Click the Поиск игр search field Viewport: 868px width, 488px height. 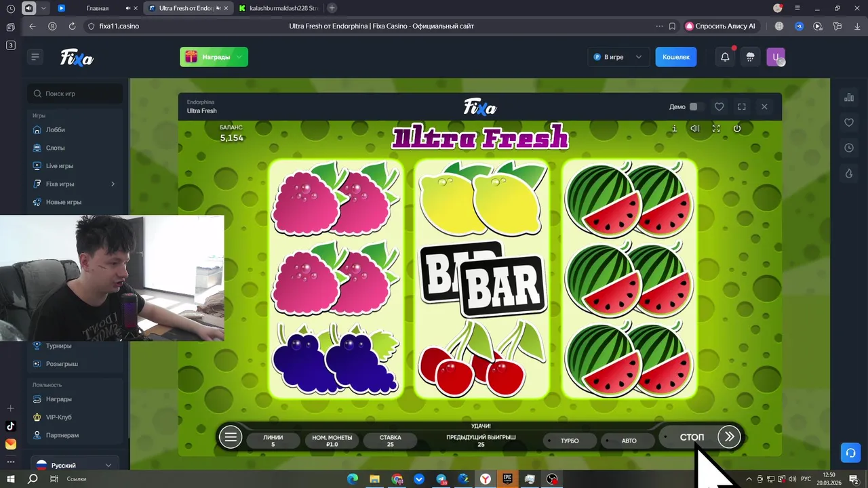75,94
